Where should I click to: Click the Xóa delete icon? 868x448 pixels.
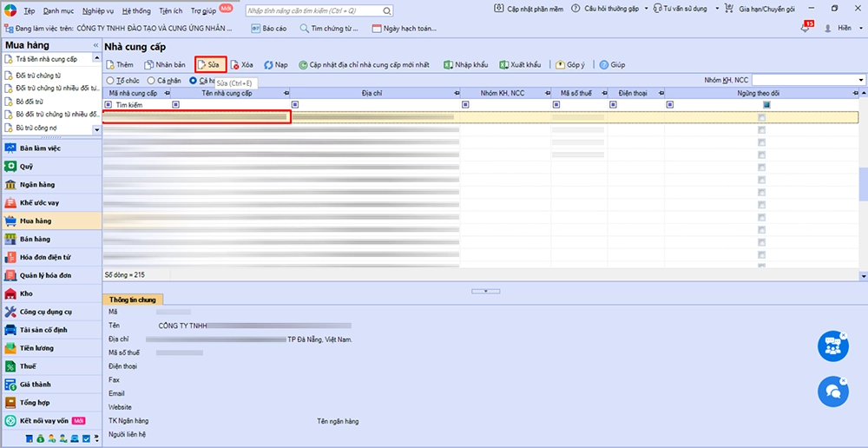click(x=235, y=65)
